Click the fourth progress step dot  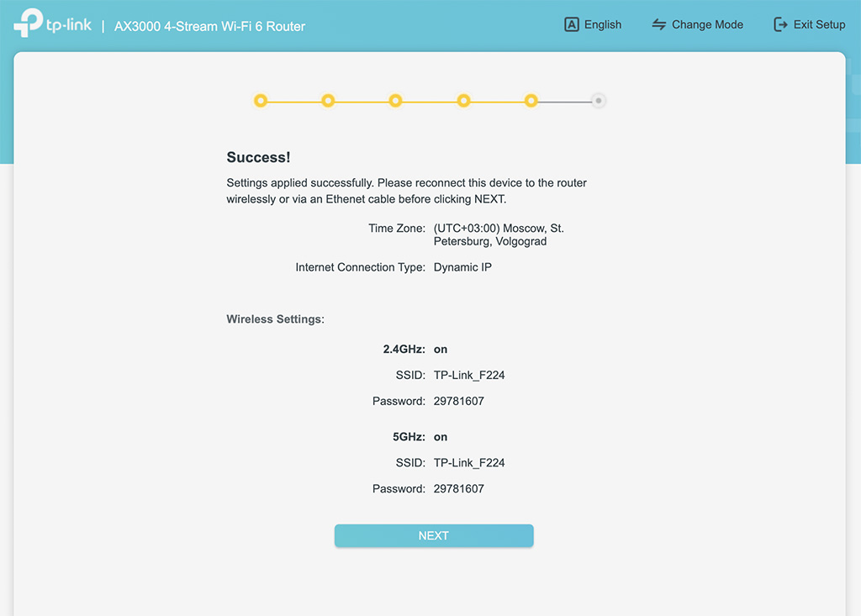463,101
